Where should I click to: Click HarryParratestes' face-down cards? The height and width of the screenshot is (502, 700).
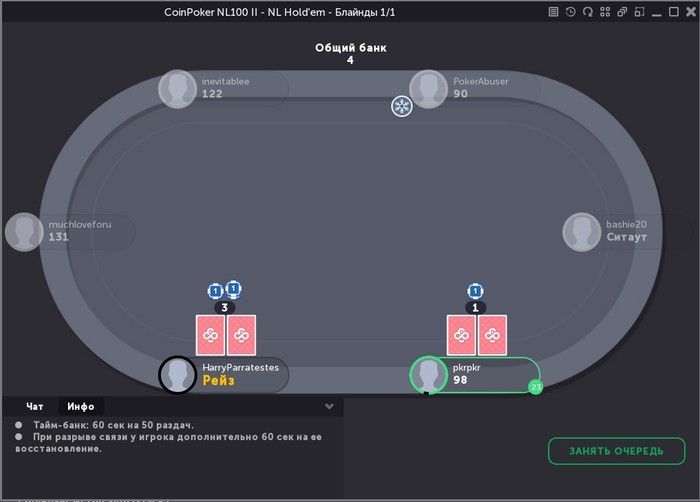[x=226, y=335]
